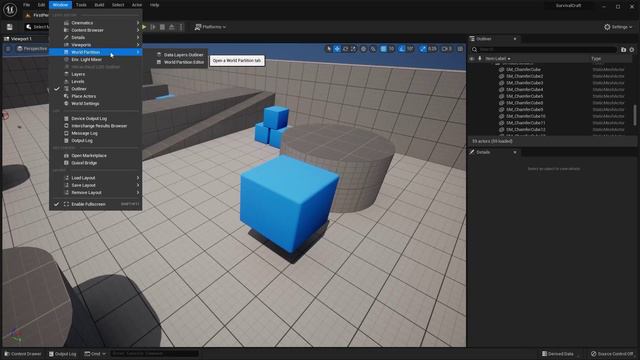Expand the Cinematics submenu entry
This screenshot has width=640, height=360.
click(96, 23)
